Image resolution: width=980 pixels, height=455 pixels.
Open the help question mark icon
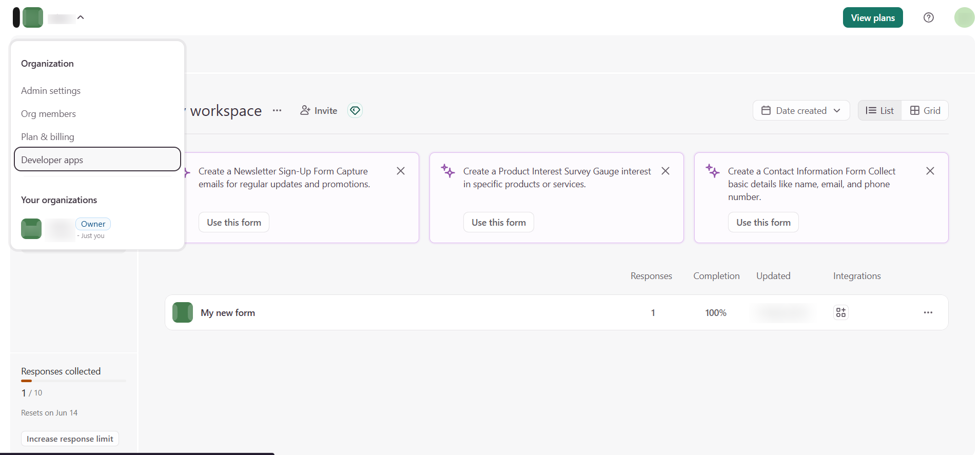tap(928, 17)
